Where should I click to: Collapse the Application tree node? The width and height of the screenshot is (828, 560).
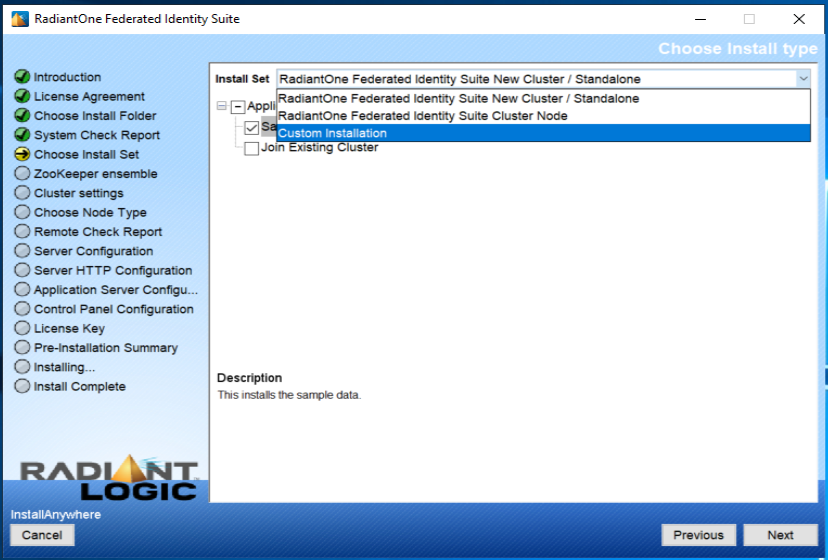click(222, 106)
